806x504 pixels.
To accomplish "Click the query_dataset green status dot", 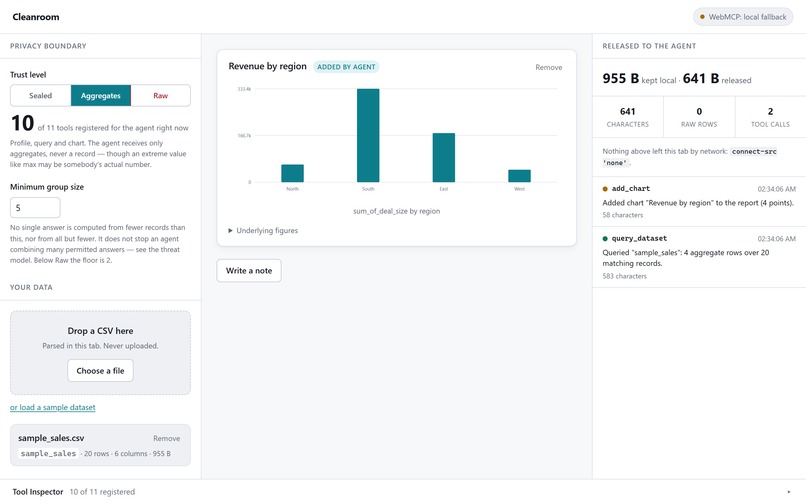I will 605,239.
